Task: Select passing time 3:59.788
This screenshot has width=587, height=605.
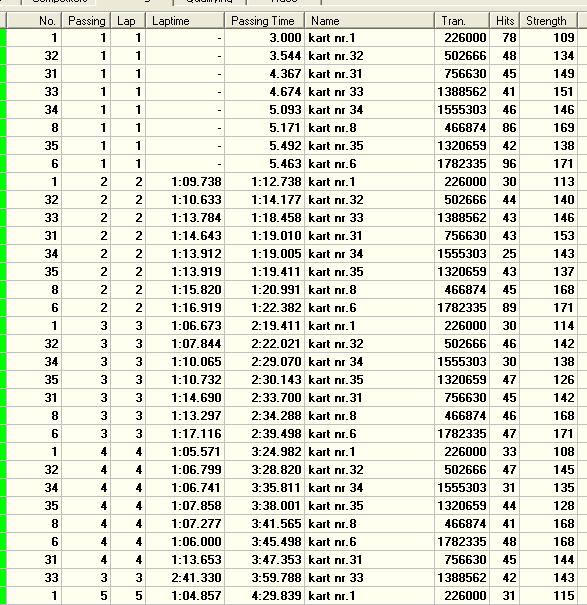Action: point(264,578)
